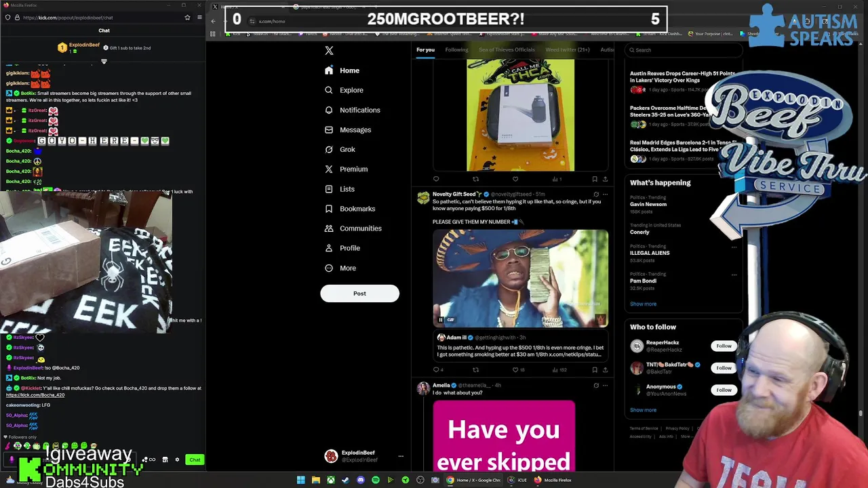The image size is (868, 488).
Task: Go to Home in X sidebar
Action: pos(342,70)
